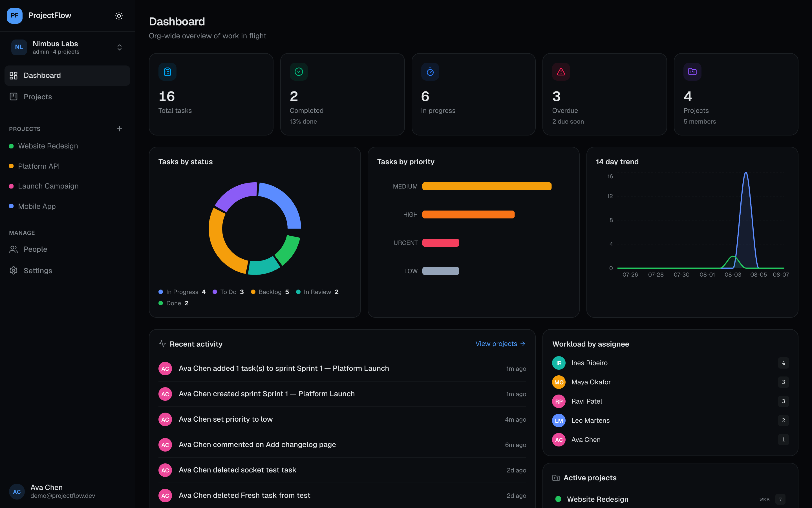Image resolution: width=812 pixels, height=508 pixels.
Task: Click the green dot beside Website Redesign in sidebar
Action: click(11, 146)
